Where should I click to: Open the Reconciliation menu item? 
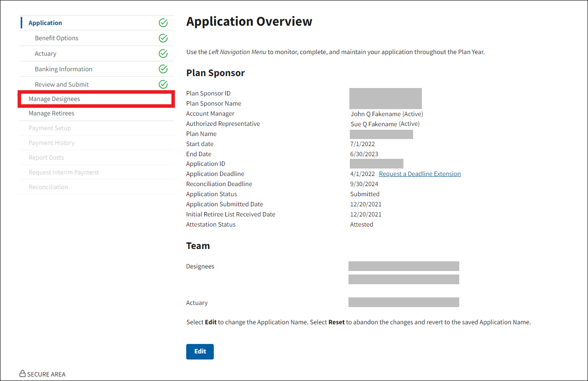(x=48, y=187)
